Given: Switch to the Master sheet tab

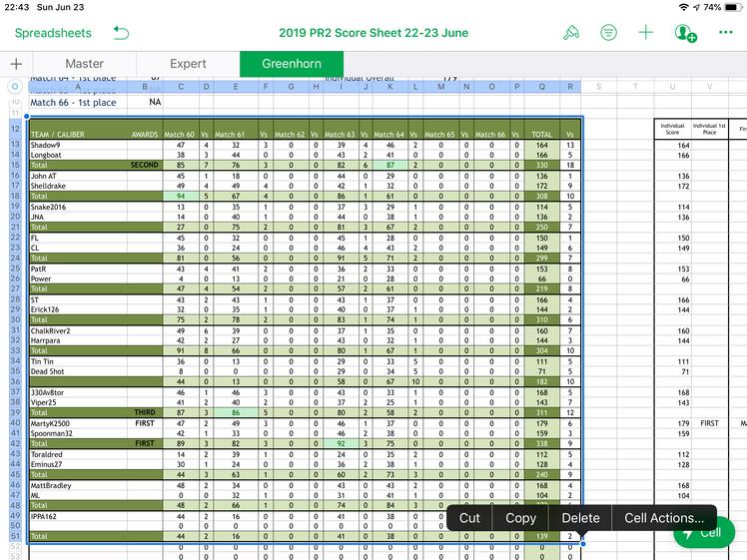Looking at the screenshot, I should pyautogui.click(x=84, y=64).
